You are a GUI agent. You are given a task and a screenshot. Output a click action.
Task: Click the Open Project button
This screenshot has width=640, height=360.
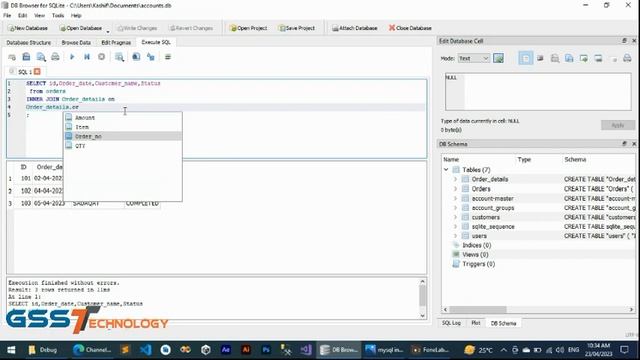(x=248, y=28)
